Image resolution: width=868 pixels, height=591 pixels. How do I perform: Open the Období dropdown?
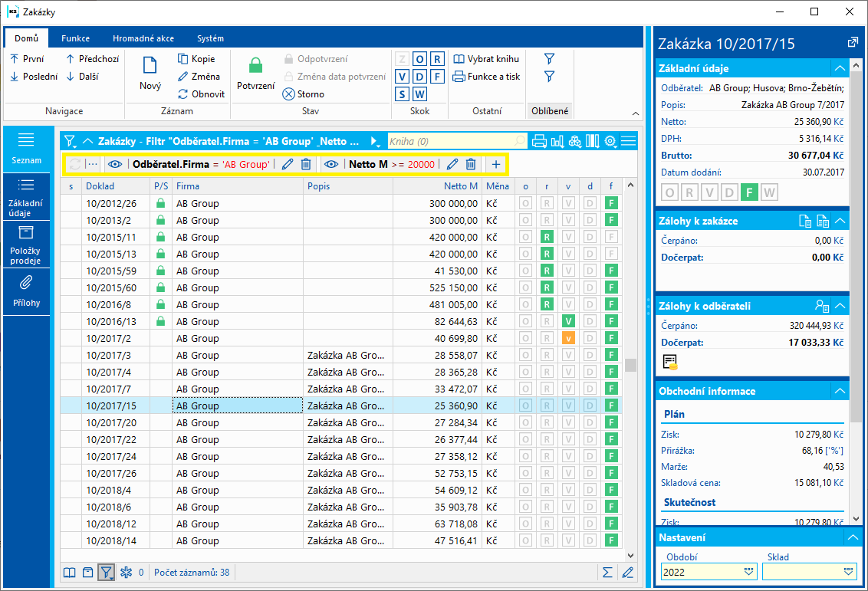(x=748, y=572)
